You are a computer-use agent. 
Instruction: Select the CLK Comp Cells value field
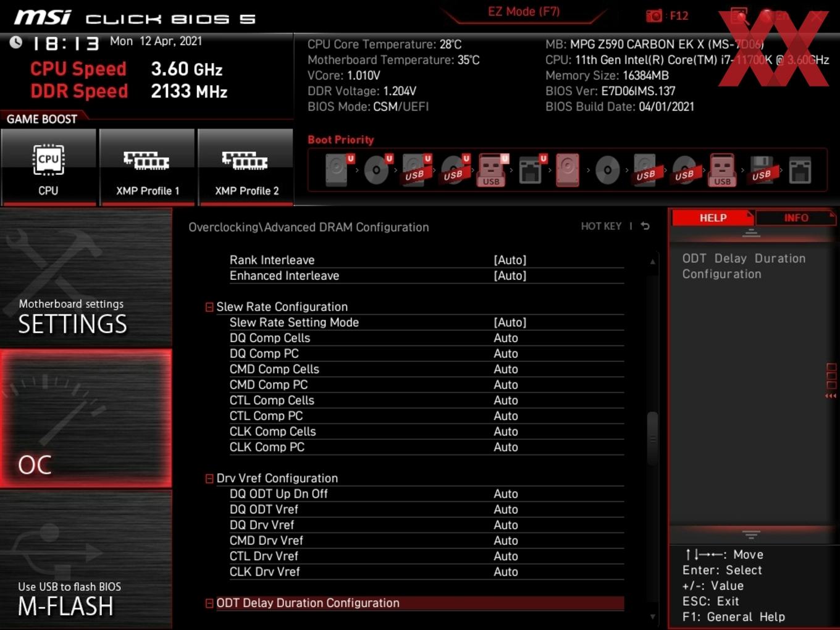pos(506,432)
